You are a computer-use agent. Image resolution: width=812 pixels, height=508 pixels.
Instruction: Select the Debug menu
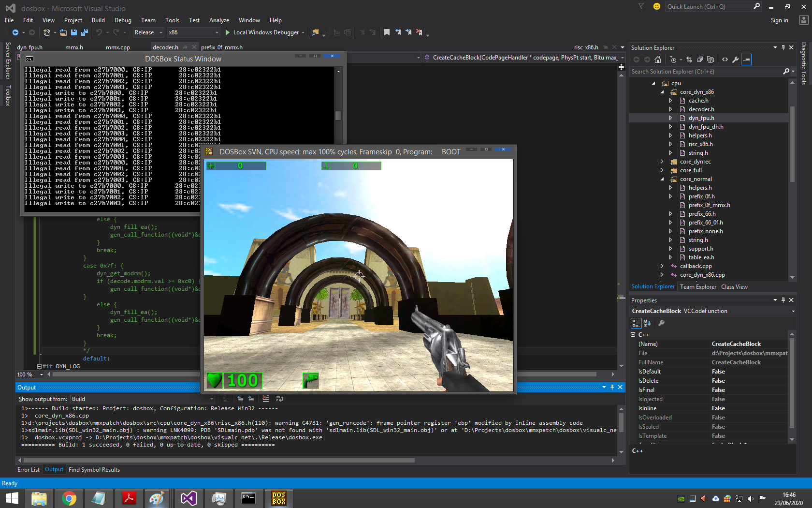pos(122,20)
